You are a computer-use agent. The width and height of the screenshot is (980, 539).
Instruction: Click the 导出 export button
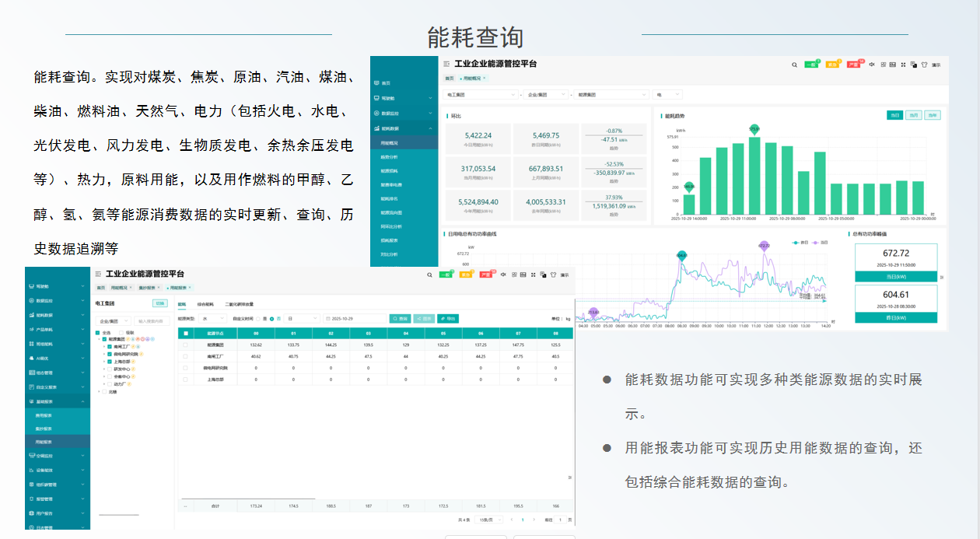[x=448, y=318]
